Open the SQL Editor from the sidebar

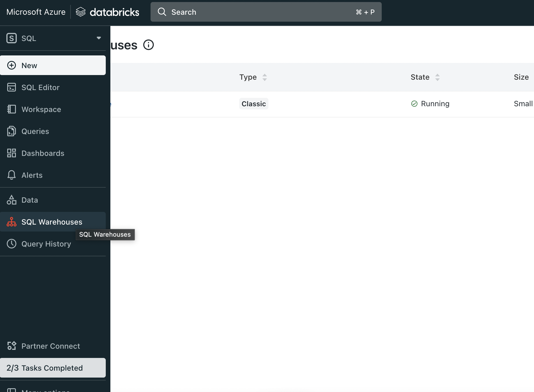(40, 87)
